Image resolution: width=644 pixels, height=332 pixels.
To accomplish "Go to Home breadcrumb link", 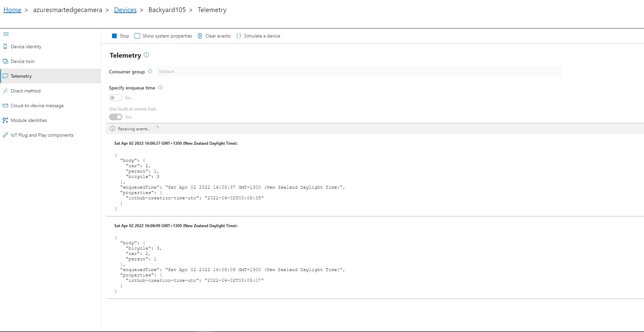I will [12, 10].
